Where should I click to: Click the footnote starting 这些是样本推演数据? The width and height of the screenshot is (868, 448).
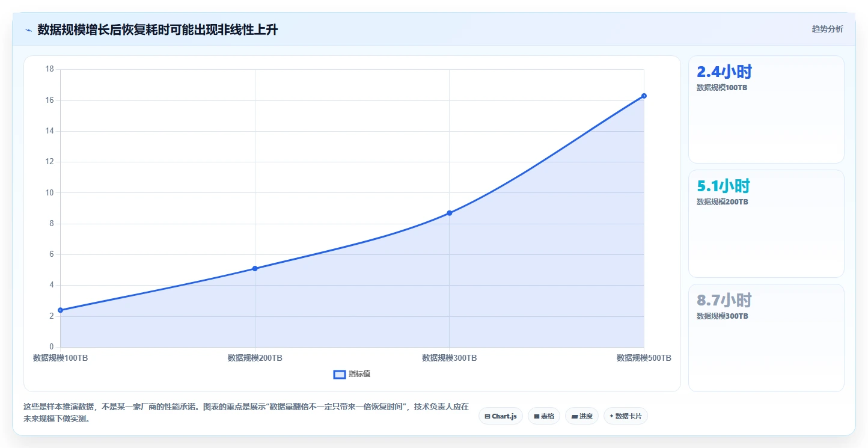[246, 413]
